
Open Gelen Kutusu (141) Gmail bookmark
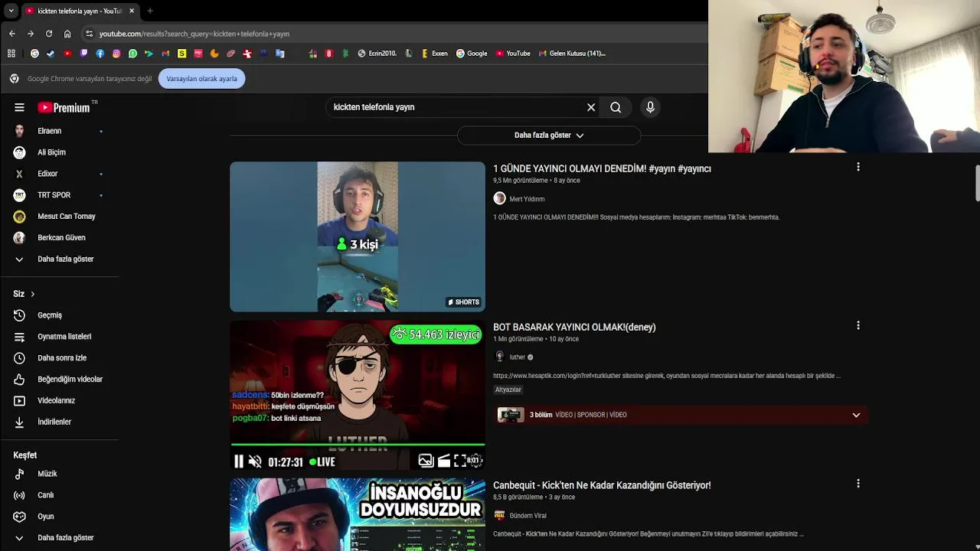coord(572,54)
